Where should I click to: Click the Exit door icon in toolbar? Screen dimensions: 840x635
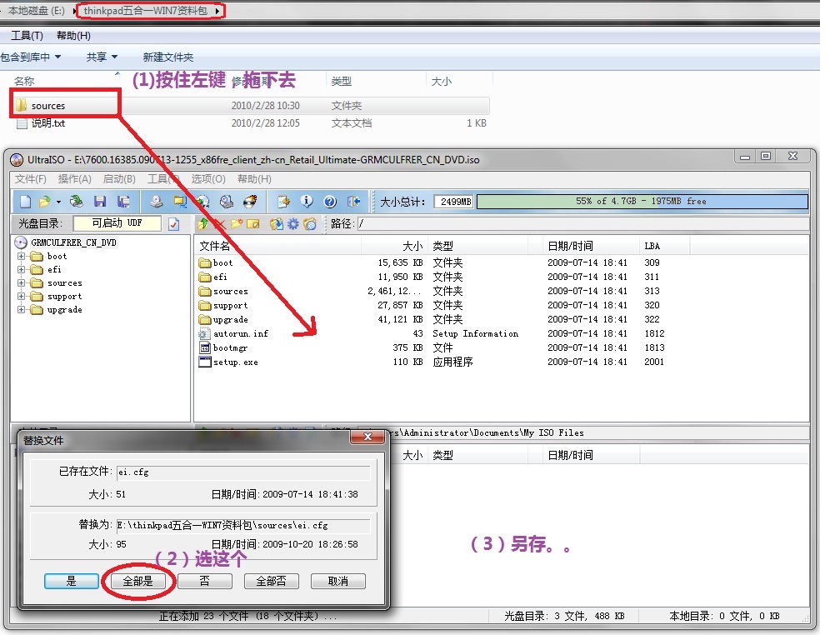tap(353, 202)
